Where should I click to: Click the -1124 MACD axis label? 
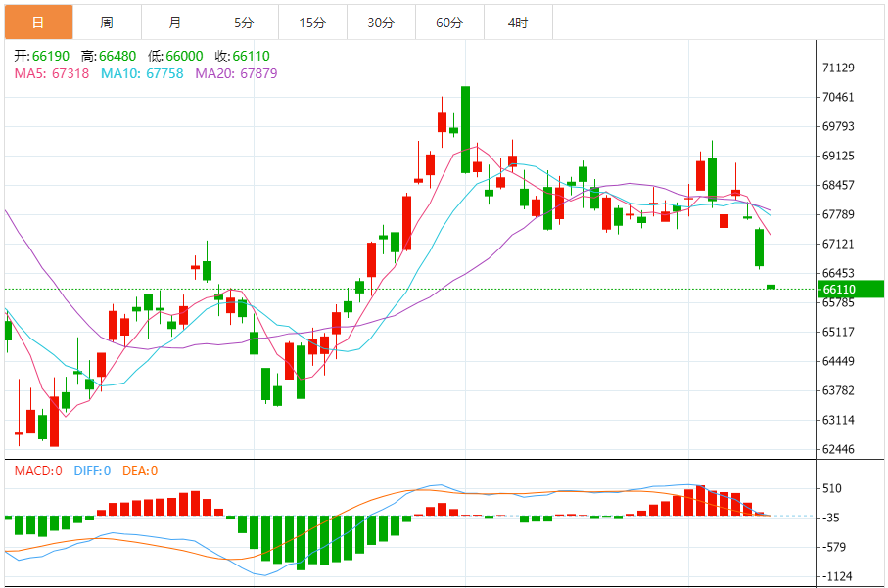pos(836,576)
